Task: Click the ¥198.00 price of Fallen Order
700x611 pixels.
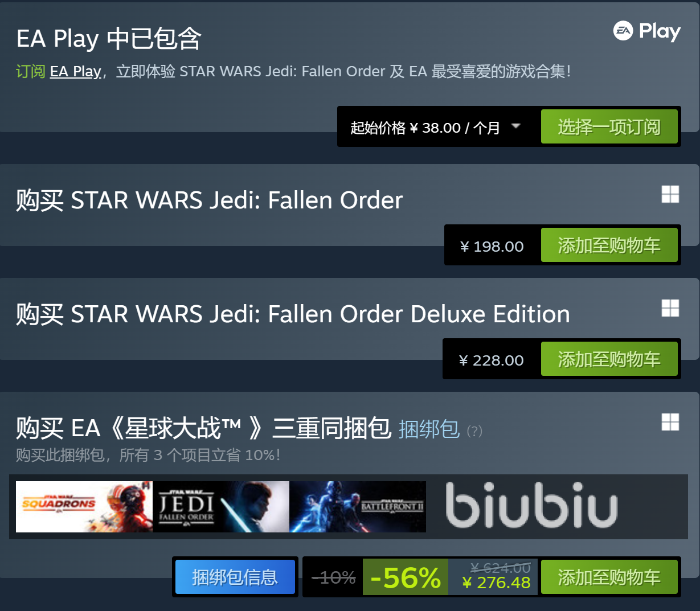Action: tap(492, 247)
